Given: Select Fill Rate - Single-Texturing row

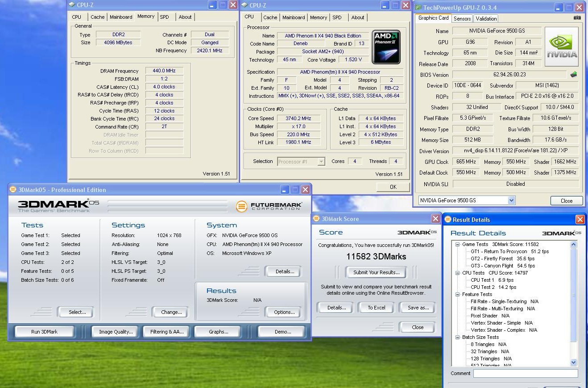Looking at the screenshot, I should click(505, 301).
